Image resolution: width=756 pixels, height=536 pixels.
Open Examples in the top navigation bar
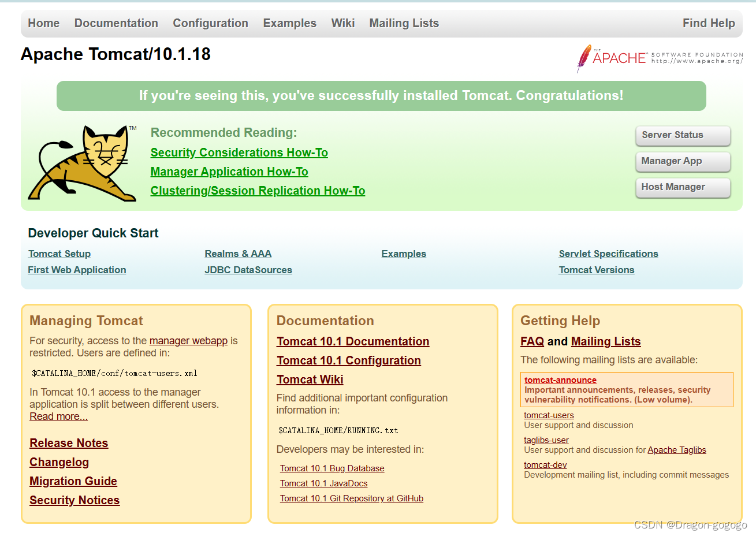pyautogui.click(x=290, y=23)
